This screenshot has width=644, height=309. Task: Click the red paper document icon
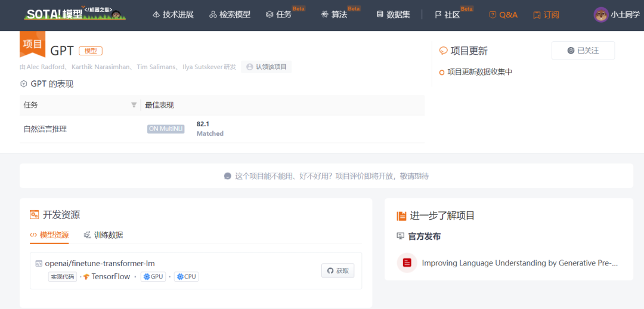tap(407, 263)
